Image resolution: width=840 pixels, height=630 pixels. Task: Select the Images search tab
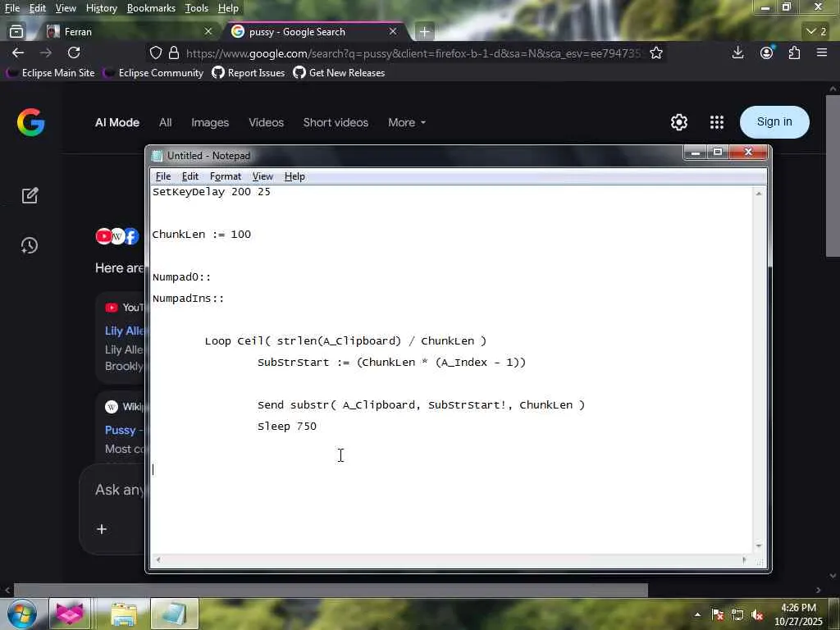coord(210,122)
